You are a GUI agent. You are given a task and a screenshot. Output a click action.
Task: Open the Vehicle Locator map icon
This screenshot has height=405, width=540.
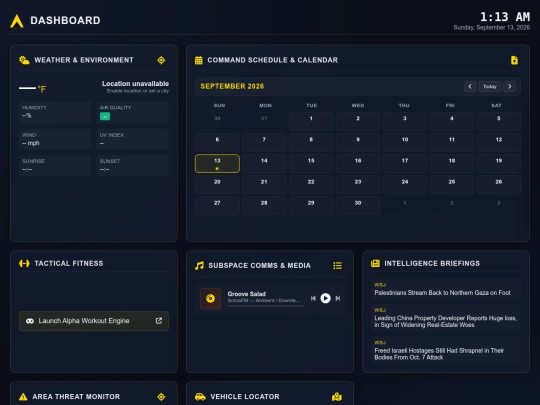click(x=337, y=397)
